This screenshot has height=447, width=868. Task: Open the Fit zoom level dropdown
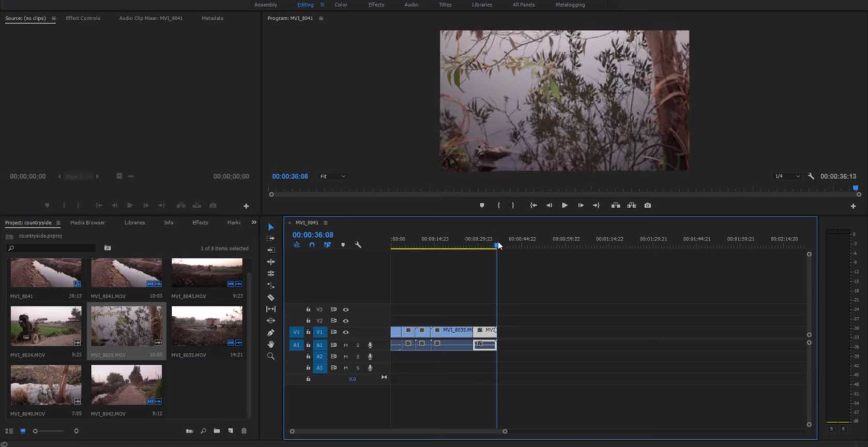pyautogui.click(x=332, y=177)
